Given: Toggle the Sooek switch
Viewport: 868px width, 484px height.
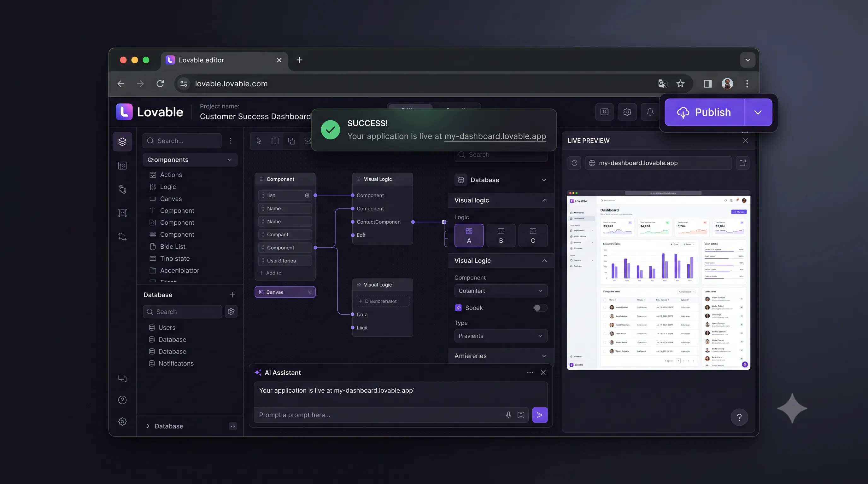Looking at the screenshot, I should point(540,308).
